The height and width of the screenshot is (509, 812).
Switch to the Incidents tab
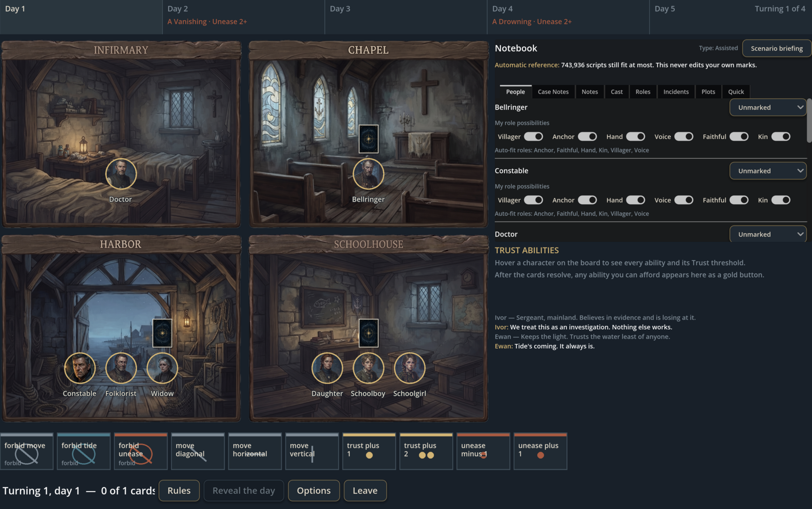(676, 92)
